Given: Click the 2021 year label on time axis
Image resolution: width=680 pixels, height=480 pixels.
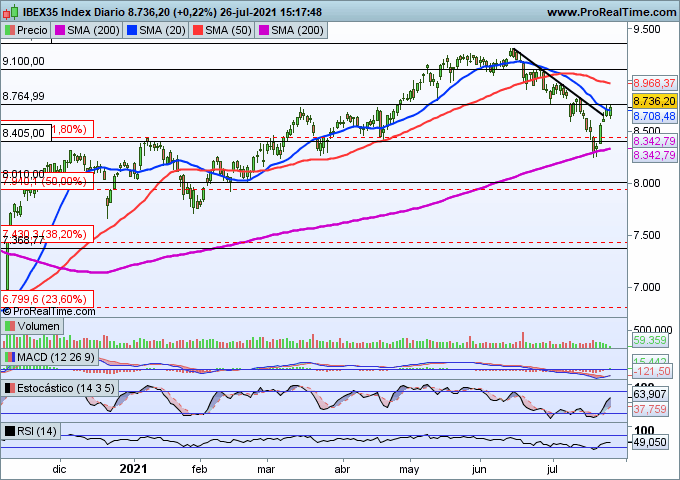Looking at the screenshot, I should point(133,469).
